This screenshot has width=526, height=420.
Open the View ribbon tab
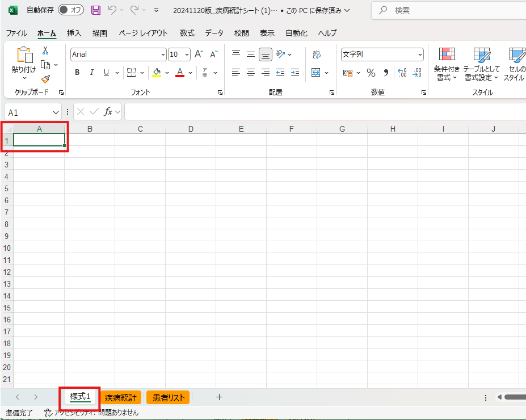tap(267, 33)
